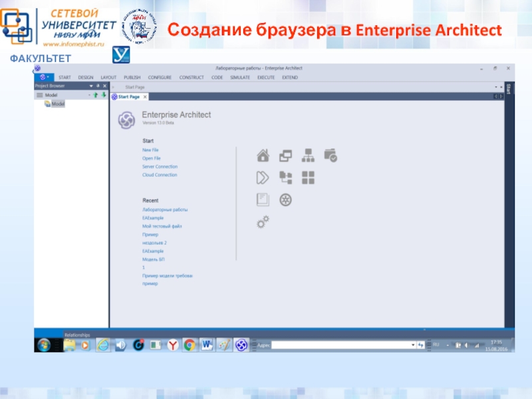Image resolution: width=532 pixels, height=399 pixels.
Task: Expand the Project Browser window position dropdown
Action: point(90,86)
